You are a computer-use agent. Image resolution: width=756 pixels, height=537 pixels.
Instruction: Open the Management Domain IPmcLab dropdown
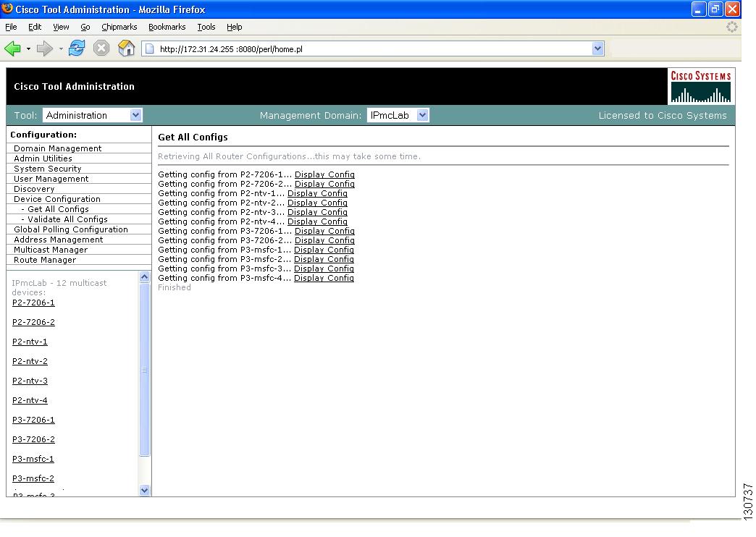pos(398,115)
